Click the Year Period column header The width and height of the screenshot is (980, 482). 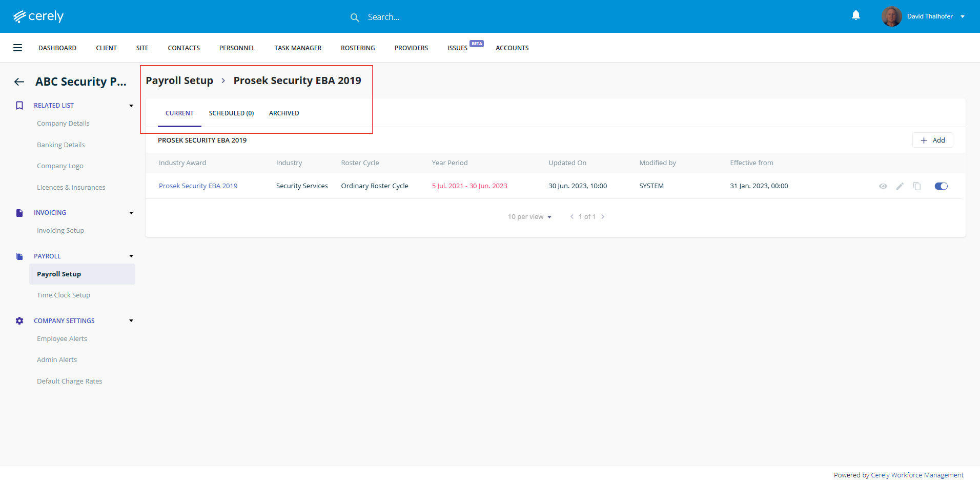coord(450,163)
